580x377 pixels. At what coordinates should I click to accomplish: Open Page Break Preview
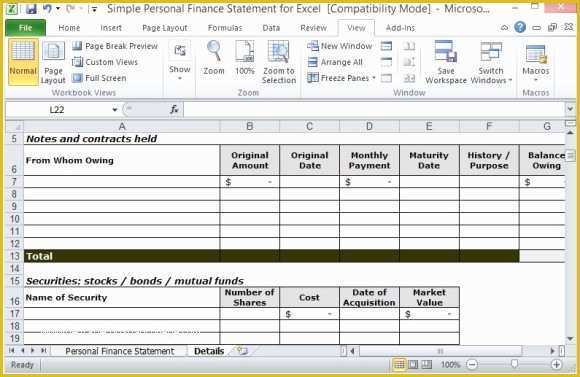click(x=115, y=46)
